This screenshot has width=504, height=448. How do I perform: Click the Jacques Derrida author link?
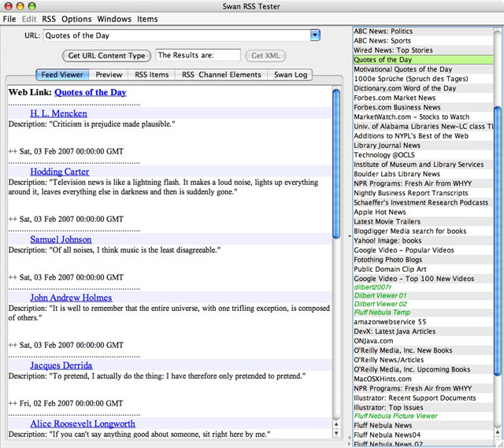pos(61,366)
